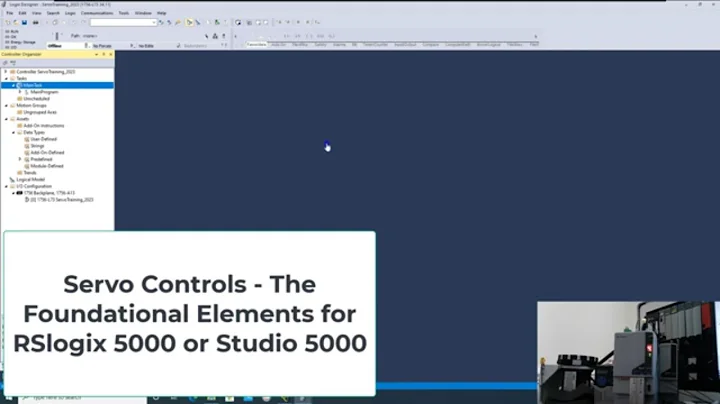Select Add-On-Defined data types
This screenshot has width=720, height=404.
47,152
